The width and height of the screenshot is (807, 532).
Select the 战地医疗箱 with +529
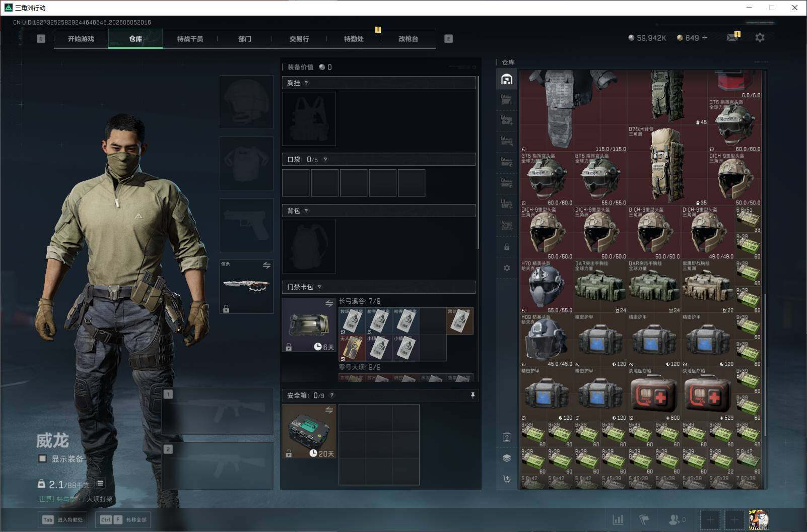tap(708, 394)
